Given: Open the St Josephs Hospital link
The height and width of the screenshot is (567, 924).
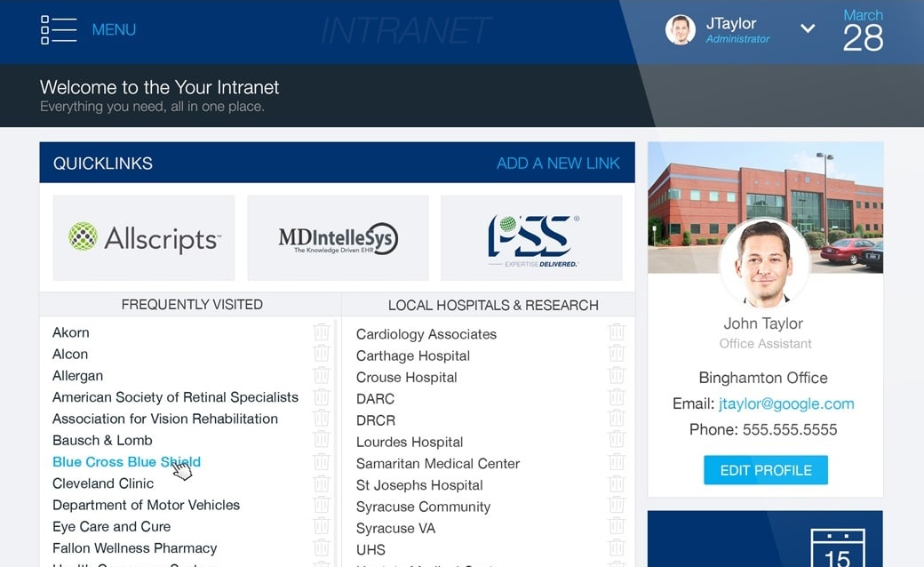Looking at the screenshot, I should [419, 485].
